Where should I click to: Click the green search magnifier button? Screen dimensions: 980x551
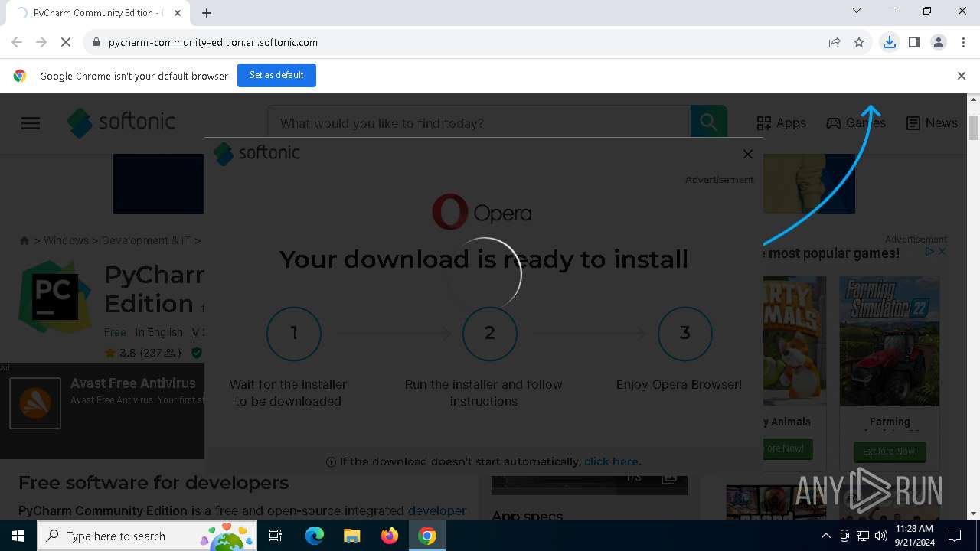click(x=708, y=123)
